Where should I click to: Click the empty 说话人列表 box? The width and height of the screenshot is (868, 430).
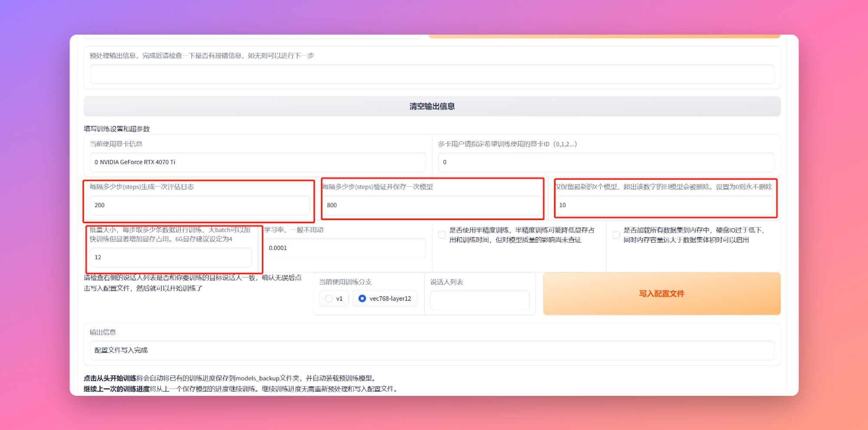[480, 300]
